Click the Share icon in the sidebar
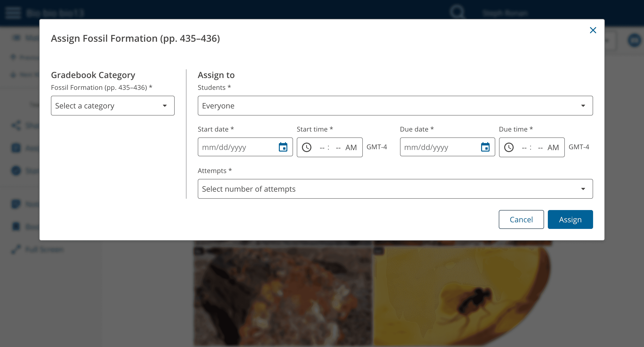This screenshot has height=347, width=644. [x=16, y=125]
